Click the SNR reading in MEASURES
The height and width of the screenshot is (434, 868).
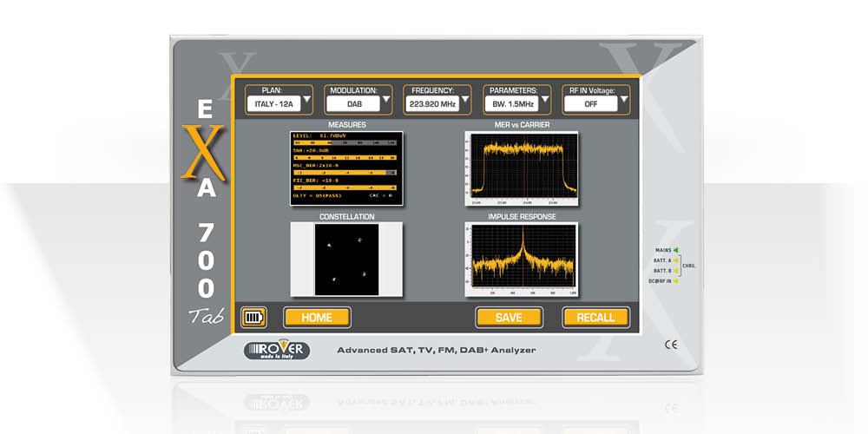pyautogui.click(x=311, y=150)
